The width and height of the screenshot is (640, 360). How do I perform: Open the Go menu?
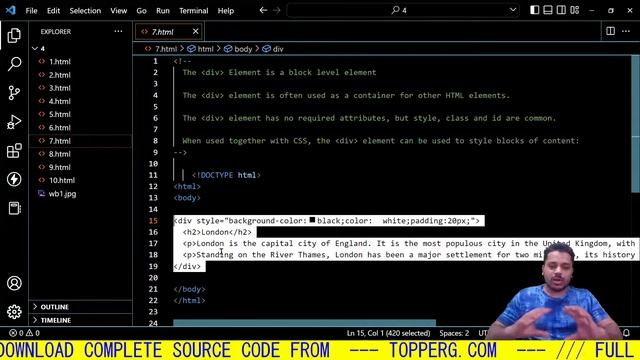click(141, 11)
